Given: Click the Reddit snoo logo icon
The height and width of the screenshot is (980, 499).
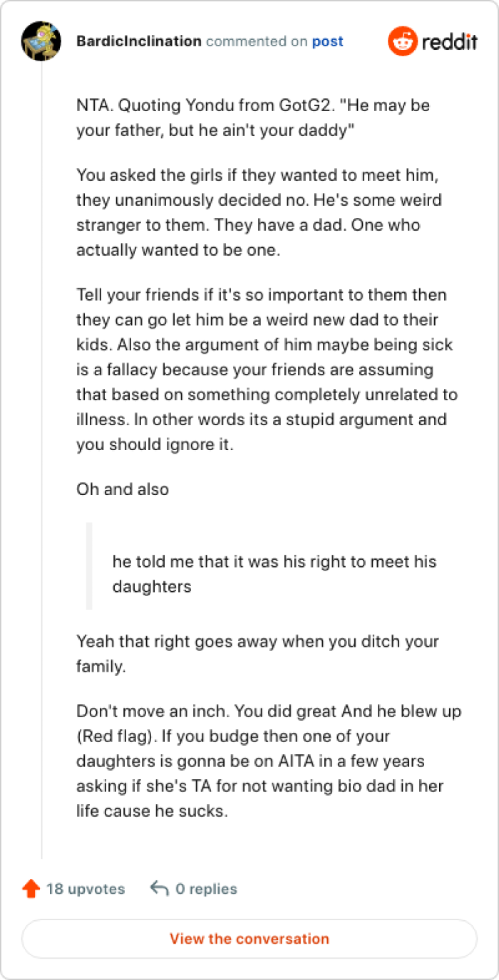Looking at the screenshot, I should (402, 41).
